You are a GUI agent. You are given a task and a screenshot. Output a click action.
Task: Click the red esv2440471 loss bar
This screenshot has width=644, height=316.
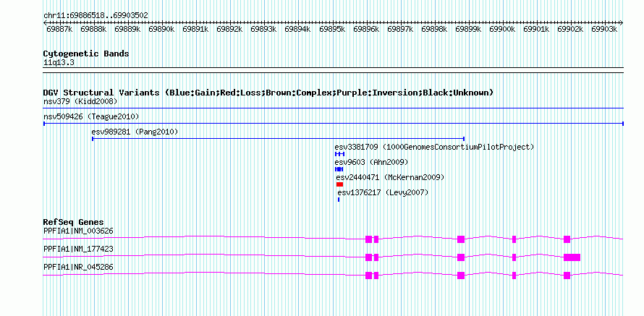(x=339, y=184)
